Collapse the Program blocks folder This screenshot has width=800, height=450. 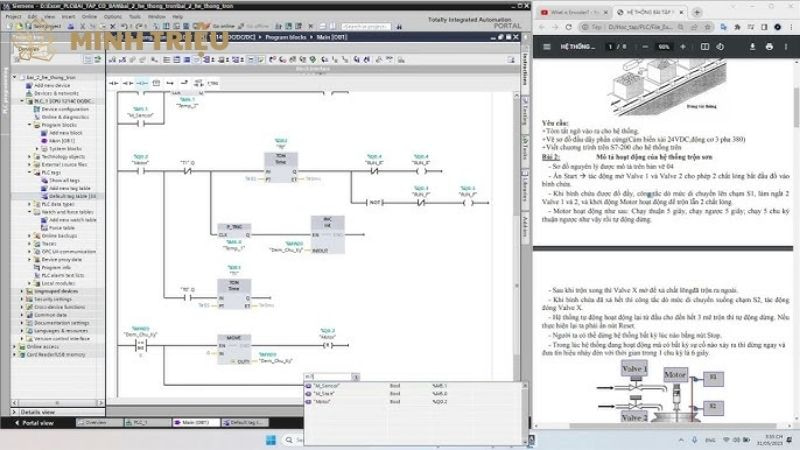[x=31, y=127]
